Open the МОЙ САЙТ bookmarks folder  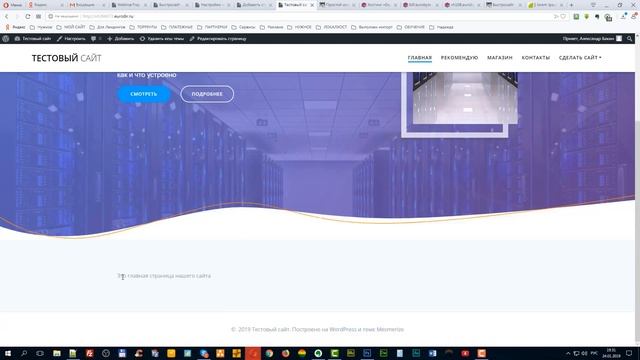(x=71, y=27)
